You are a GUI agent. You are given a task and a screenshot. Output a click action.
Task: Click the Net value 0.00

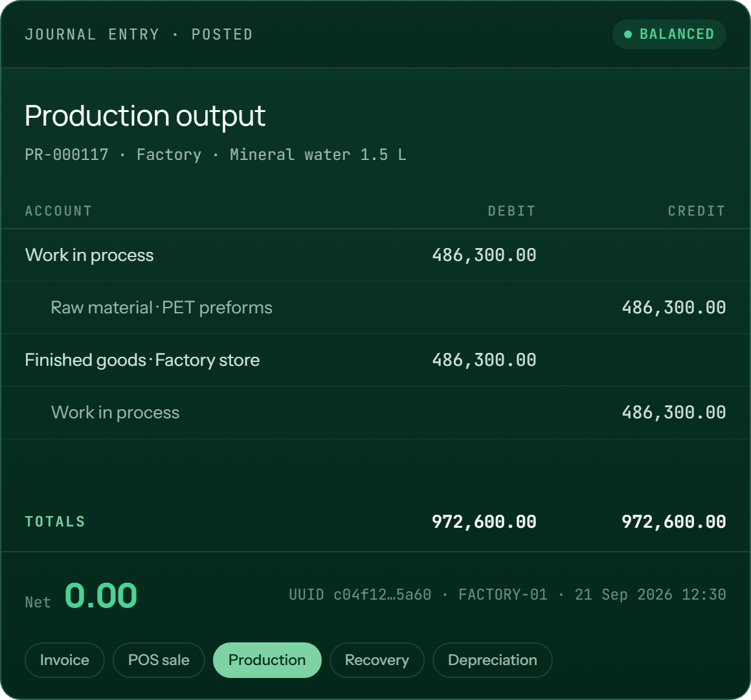pos(100,596)
